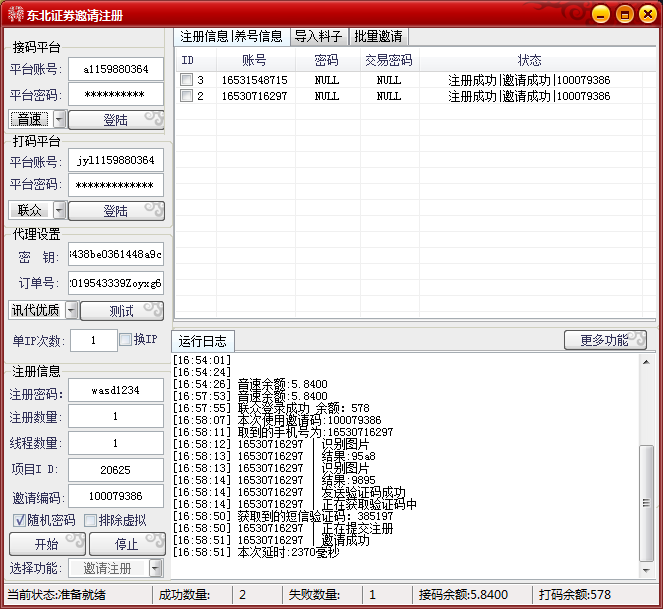This screenshot has height=609, width=663.
Task: Focus the 打码平台 password field
Action: coord(116,185)
